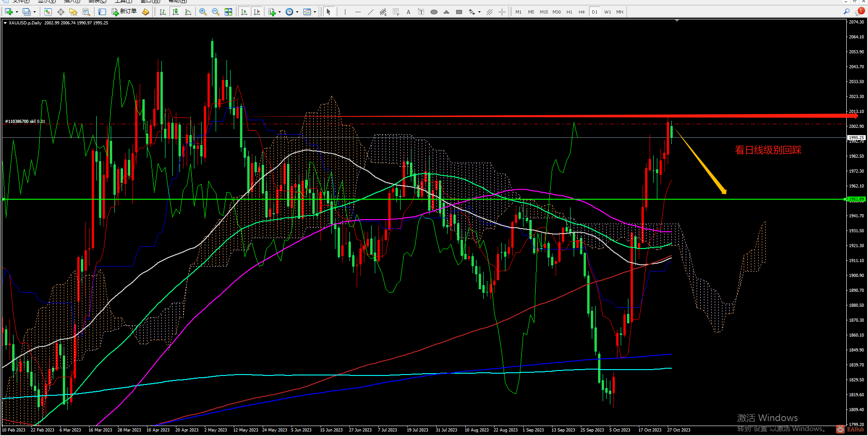Click the 1849.90 price axis value

point(857,350)
